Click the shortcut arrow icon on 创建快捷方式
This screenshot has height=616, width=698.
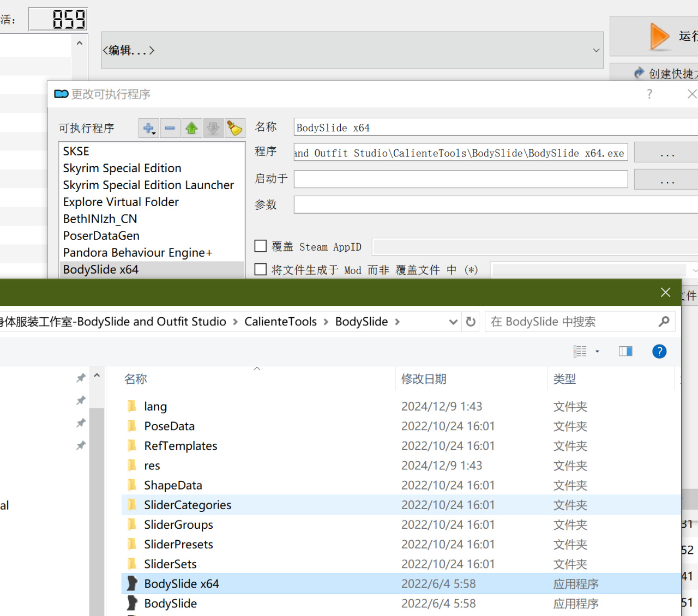point(639,73)
